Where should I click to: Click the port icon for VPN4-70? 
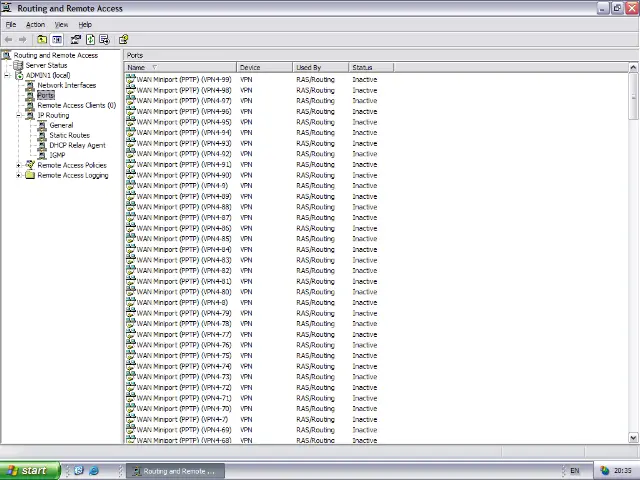pyautogui.click(x=131, y=408)
